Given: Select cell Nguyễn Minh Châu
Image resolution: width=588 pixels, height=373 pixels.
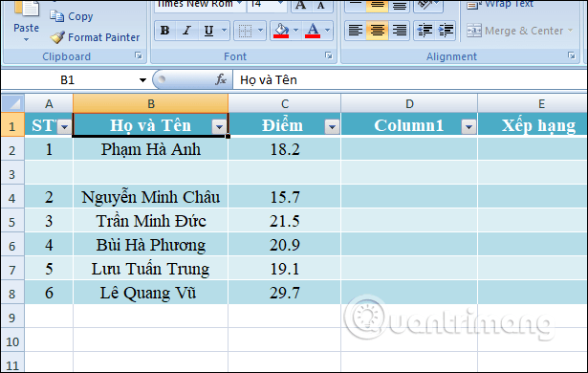Looking at the screenshot, I should [x=151, y=197].
